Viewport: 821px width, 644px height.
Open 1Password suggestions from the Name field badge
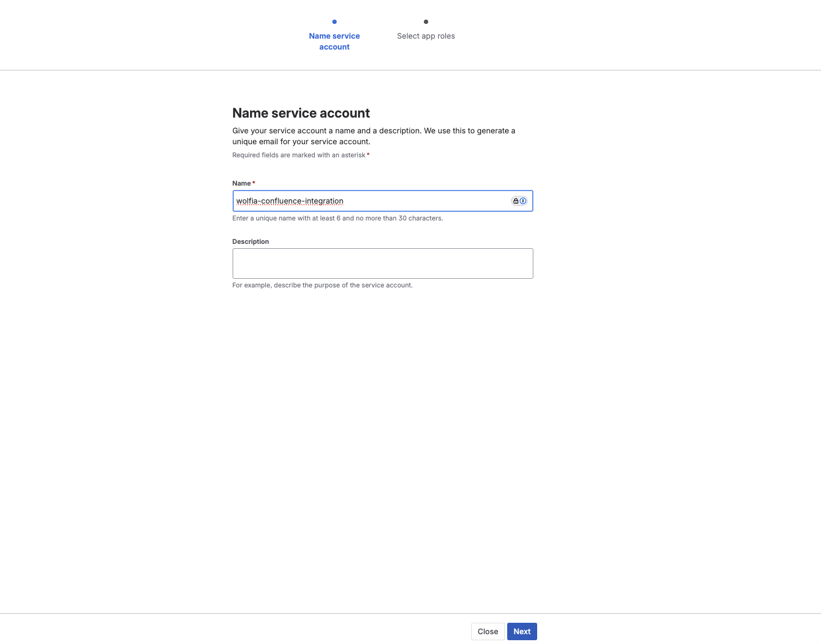click(x=522, y=201)
